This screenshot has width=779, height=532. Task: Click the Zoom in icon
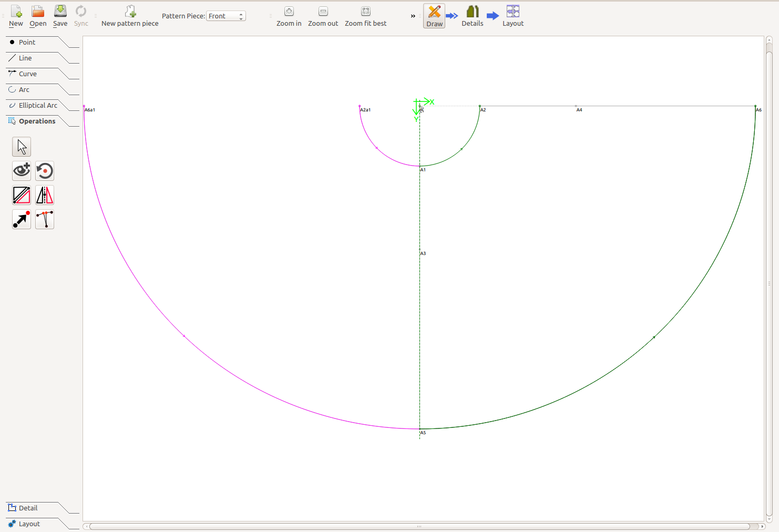point(289,12)
